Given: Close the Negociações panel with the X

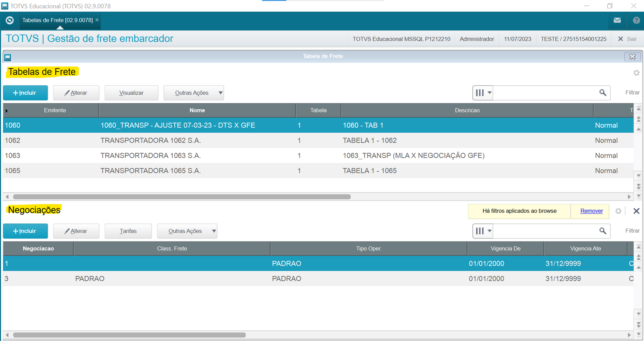Looking at the screenshot, I should 636,211.
